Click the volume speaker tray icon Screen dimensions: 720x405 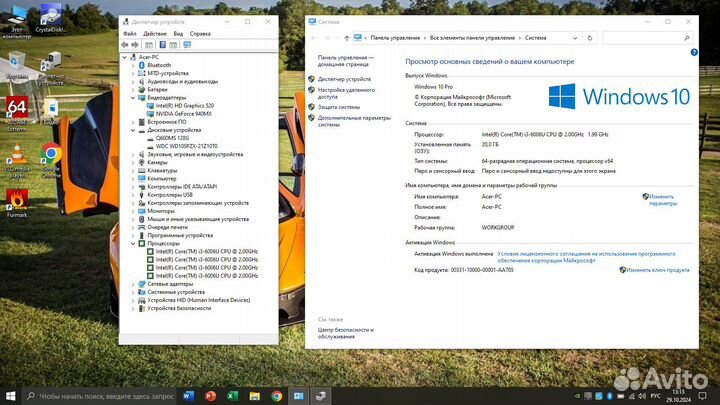click(642, 396)
